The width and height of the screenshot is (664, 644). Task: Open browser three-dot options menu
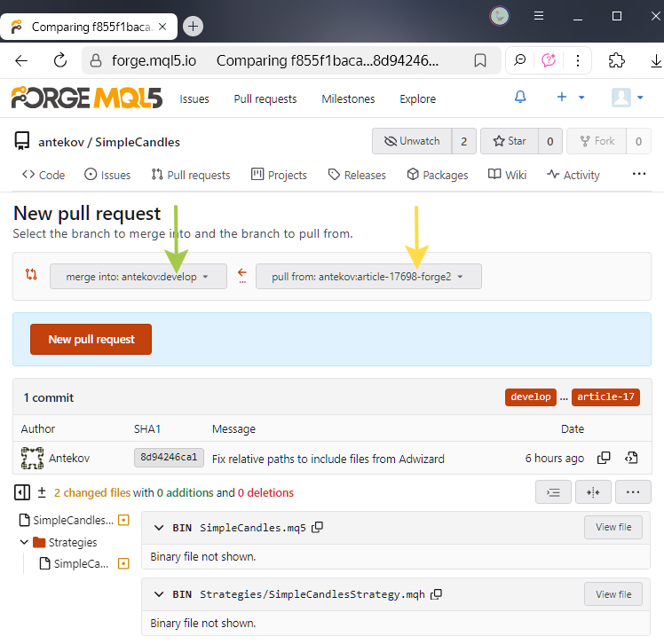click(578, 60)
